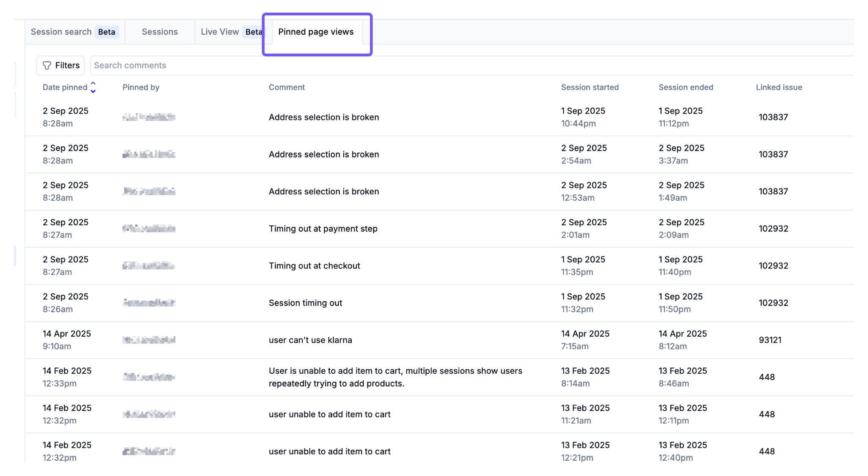Switch to Live View tab
This screenshot has height=476, width=868.
pyautogui.click(x=220, y=32)
